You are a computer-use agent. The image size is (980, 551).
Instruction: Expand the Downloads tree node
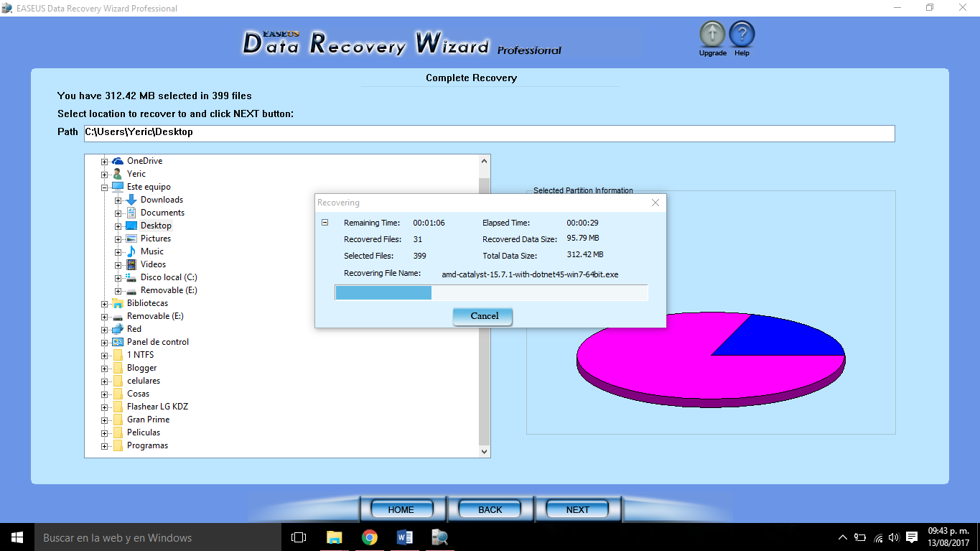pos(118,200)
